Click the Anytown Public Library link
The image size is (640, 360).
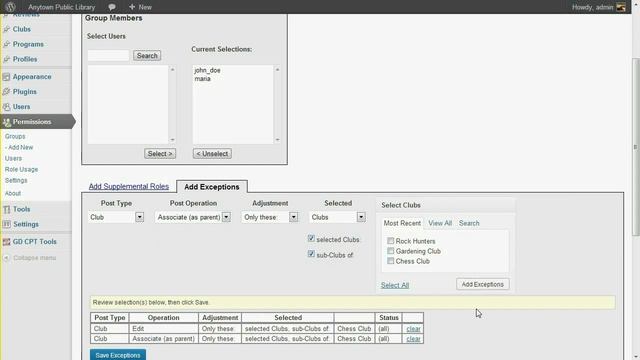coord(61,7)
